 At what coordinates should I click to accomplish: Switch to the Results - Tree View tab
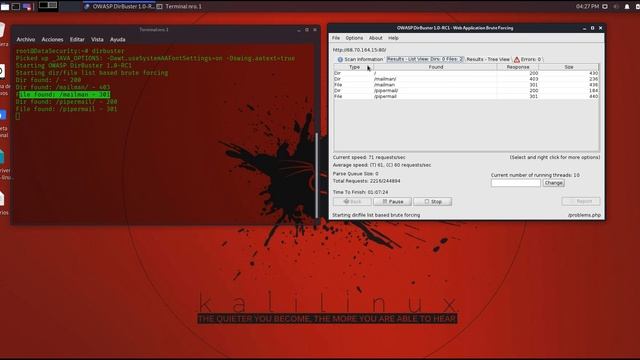coord(488,59)
